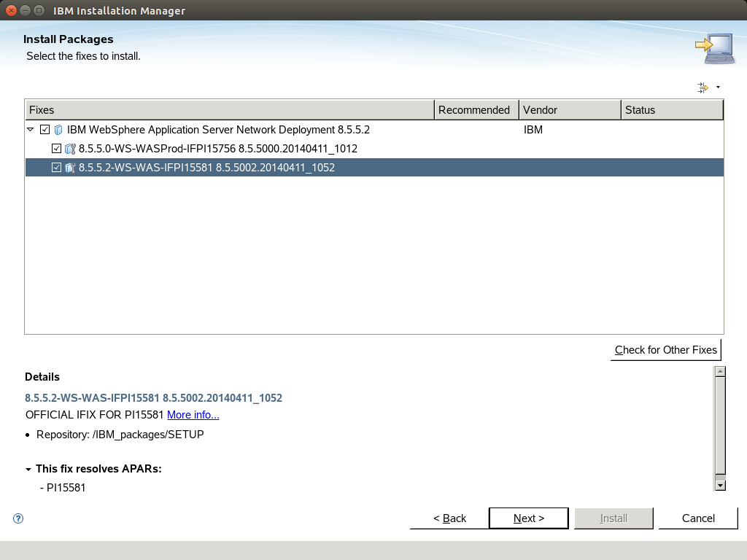
Task: Sort by the Fixes column header
Action: [x=230, y=110]
